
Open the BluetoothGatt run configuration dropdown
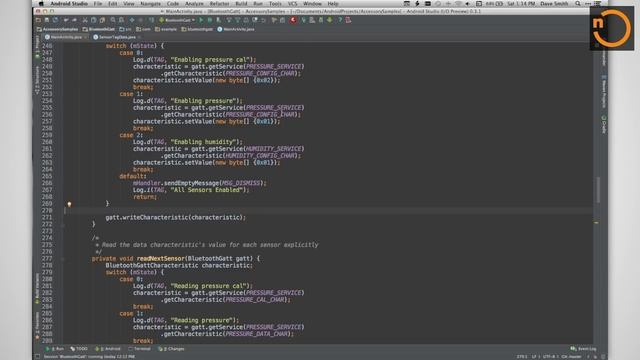coord(177,20)
